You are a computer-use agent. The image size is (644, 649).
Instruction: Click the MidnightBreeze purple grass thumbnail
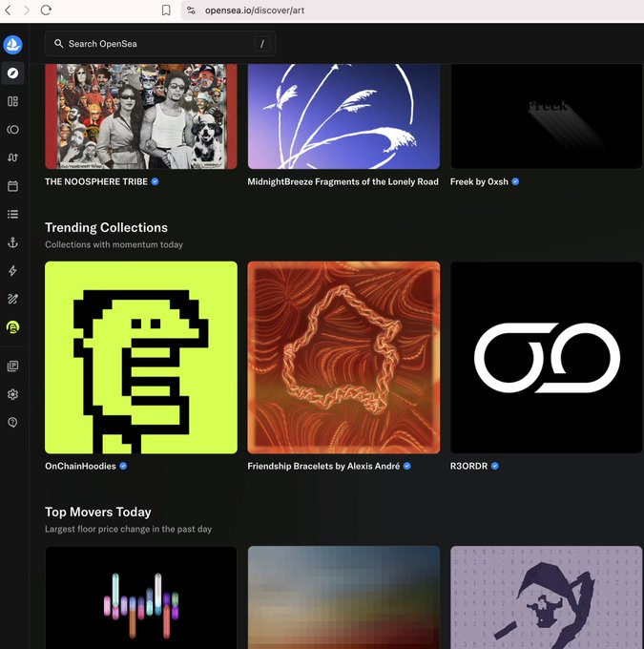click(343, 116)
